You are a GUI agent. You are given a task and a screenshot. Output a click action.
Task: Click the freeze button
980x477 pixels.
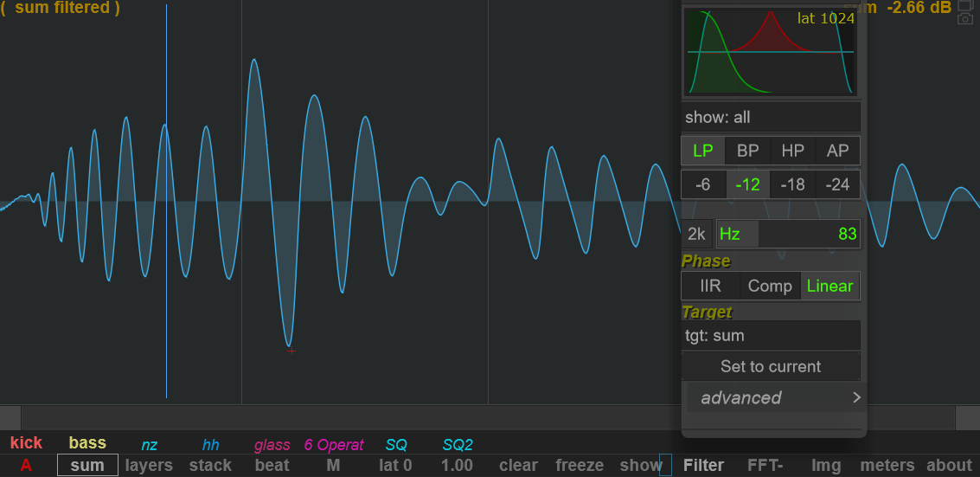580,465
